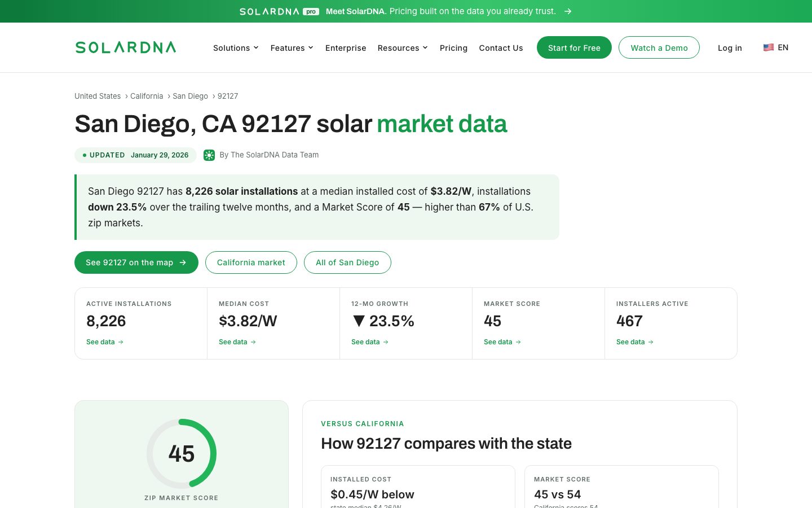
Task: See data for Installers Active
Action: (635, 342)
